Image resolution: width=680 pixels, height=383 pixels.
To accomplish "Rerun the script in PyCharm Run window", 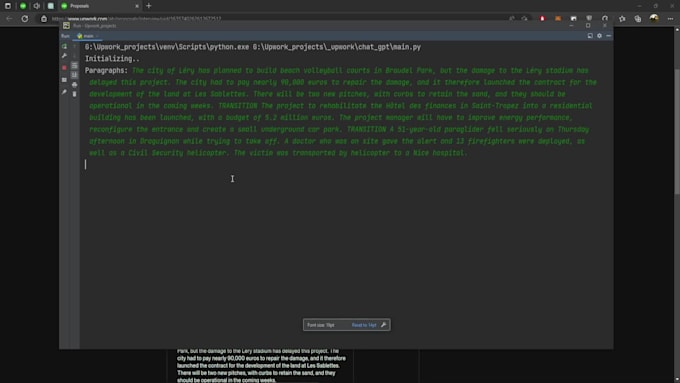I will point(64,46).
